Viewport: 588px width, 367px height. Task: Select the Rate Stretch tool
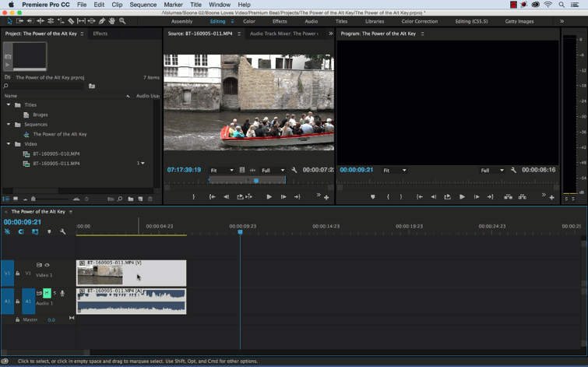tap(61, 21)
